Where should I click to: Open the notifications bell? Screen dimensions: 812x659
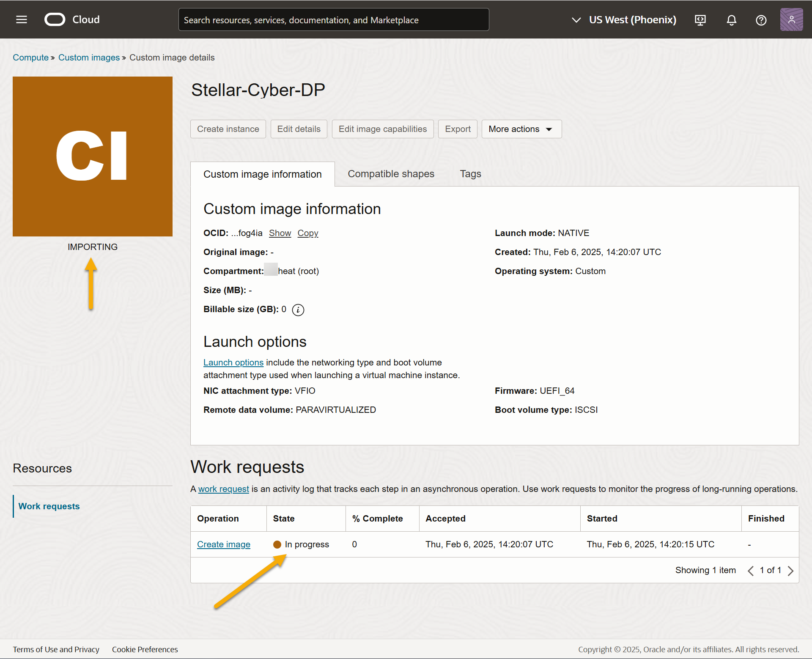pyautogui.click(x=731, y=20)
